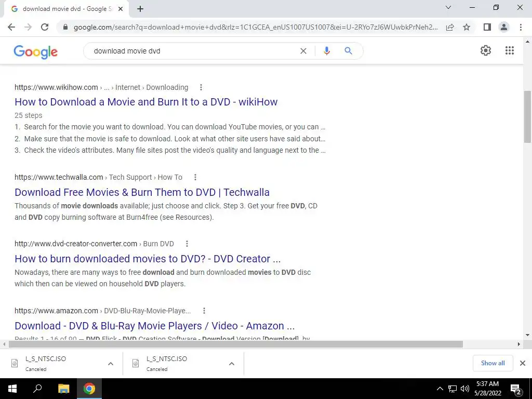Bookmark this tab with the star icon
The image size is (532, 399).
coord(467,27)
